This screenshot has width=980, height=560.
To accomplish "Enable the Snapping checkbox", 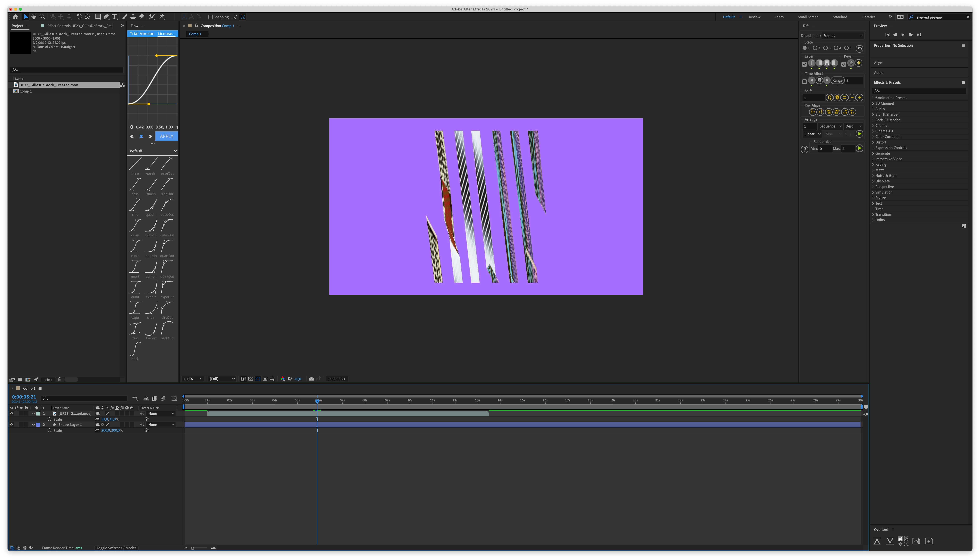I will pos(210,17).
